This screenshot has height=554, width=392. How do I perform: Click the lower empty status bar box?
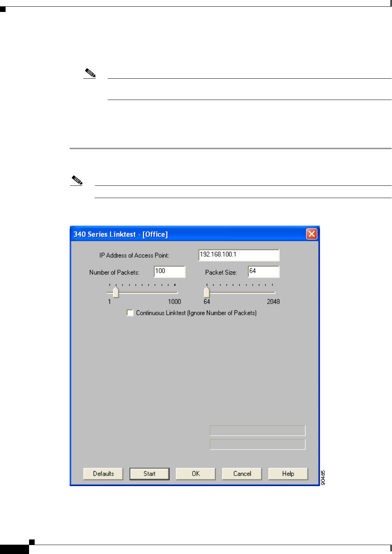(x=257, y=444)
